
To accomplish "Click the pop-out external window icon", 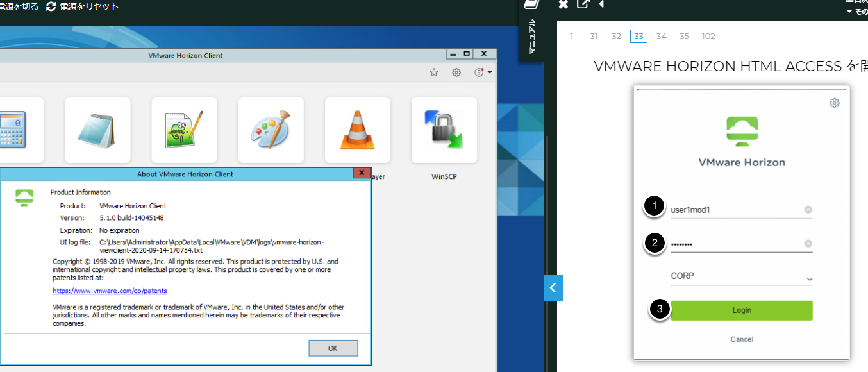I will click(x=583, y=4).
